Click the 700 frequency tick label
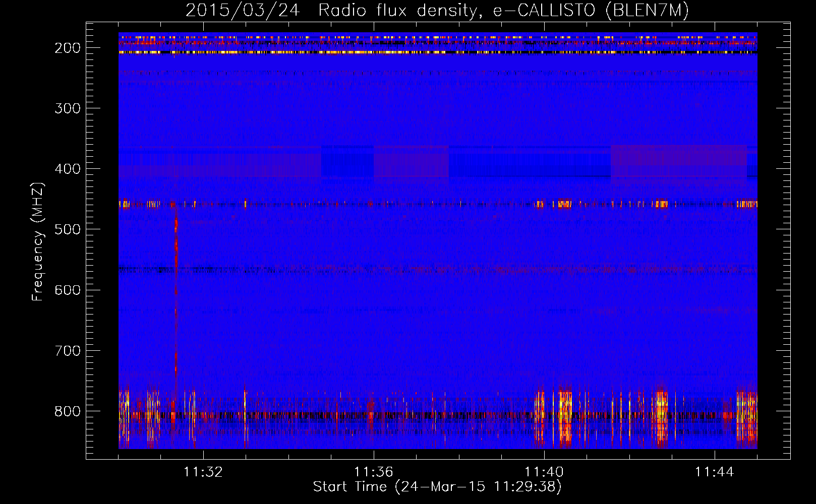Screen dimensions: 816x504 tap(68, 350)
